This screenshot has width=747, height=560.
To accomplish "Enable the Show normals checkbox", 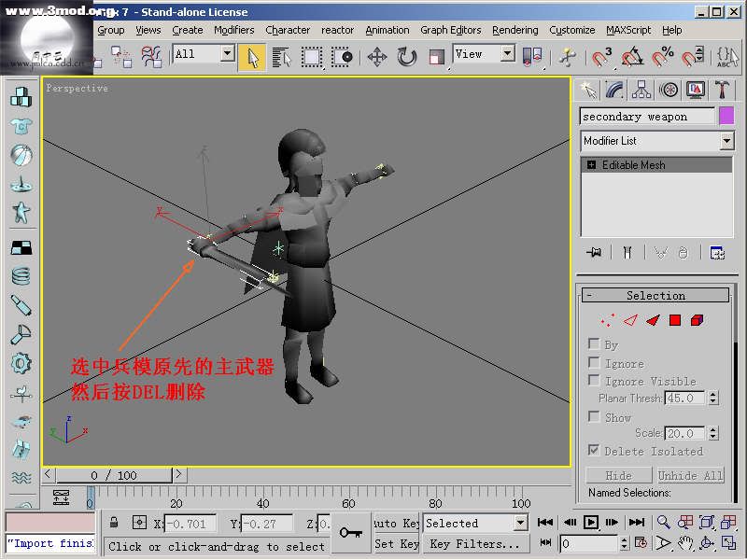I will coord(594,417).
